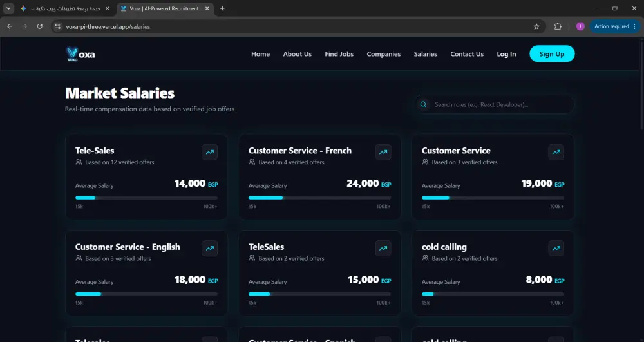Open the About Us page

[298, 54]
